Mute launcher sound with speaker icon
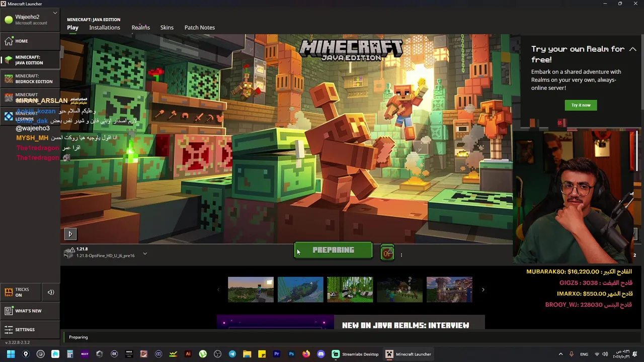This screenshot has width=644, height=362. [51, 292]
